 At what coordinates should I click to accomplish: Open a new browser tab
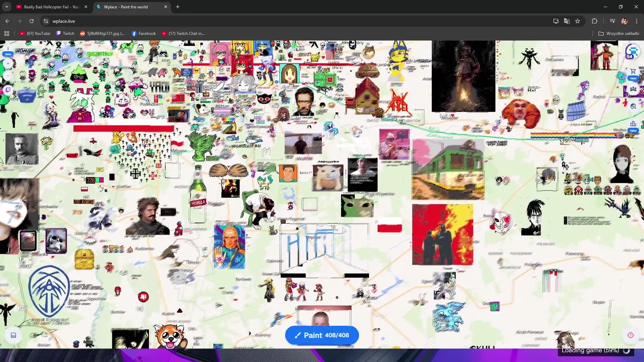point(178,7)
